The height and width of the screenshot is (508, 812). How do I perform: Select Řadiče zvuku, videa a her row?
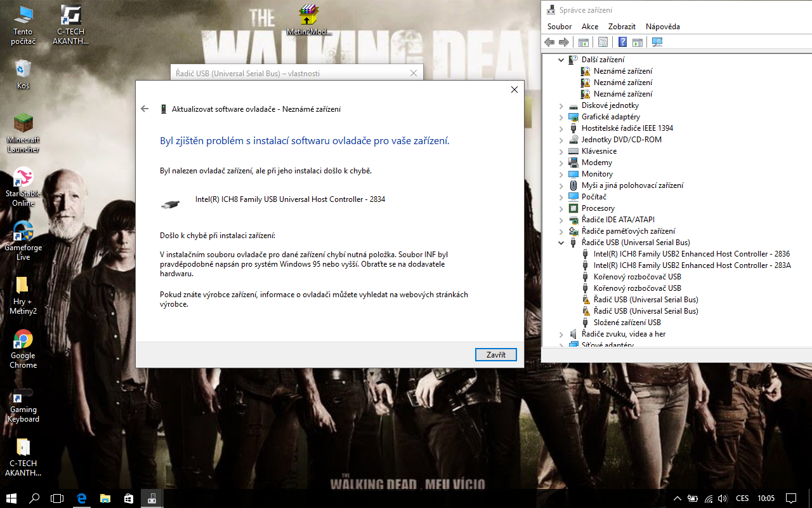(x=624, y=334)
